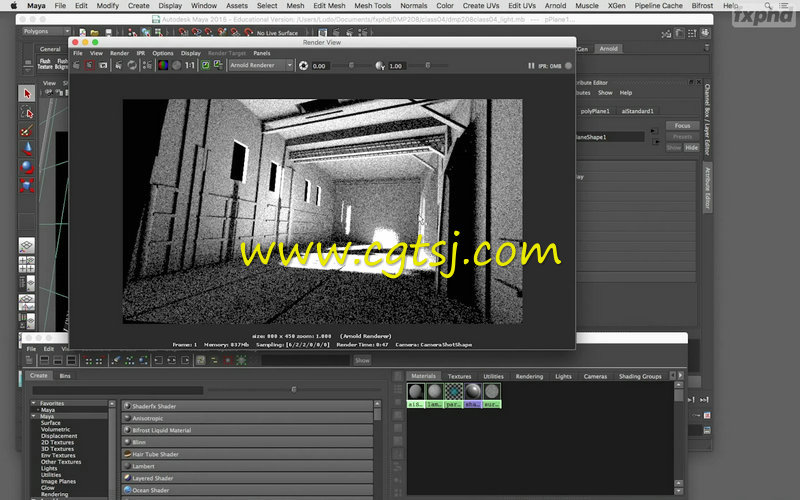Click the Output Connections icon in Hypershade toolbar
The image size is (800, 500).
tap(185, 360)
